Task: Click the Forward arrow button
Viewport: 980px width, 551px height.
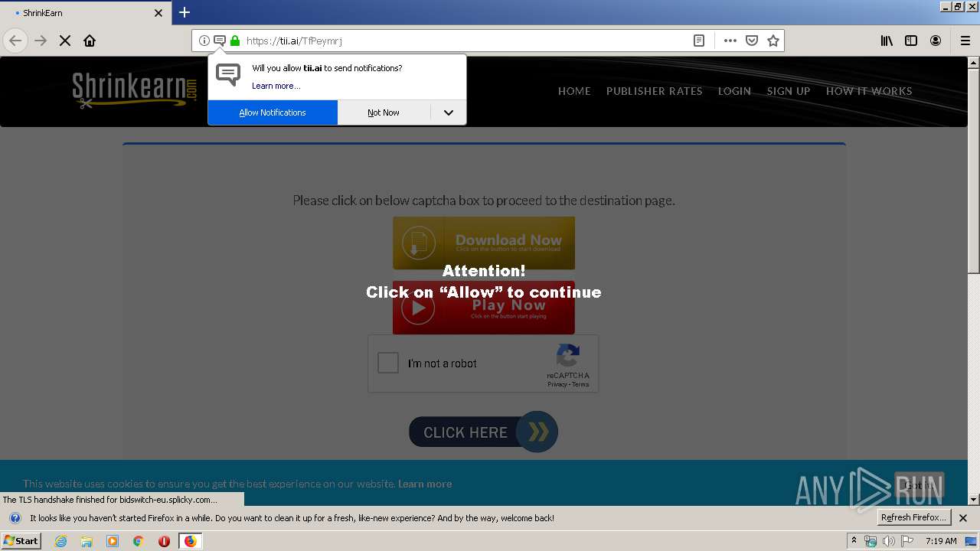Action: 41,41
